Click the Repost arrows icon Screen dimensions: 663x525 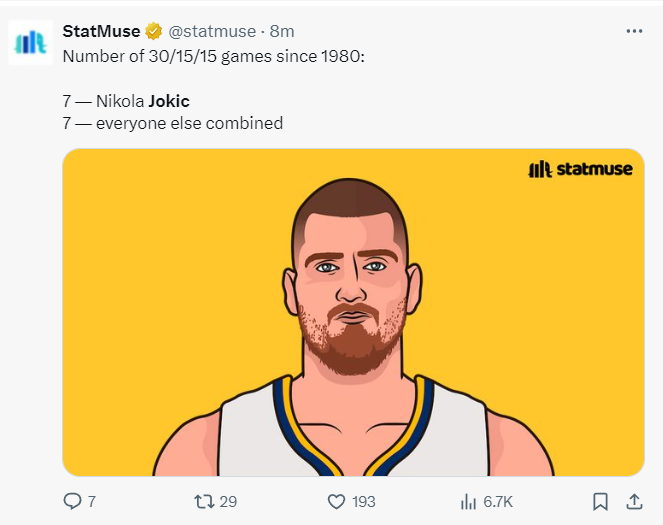click(203, 501)
